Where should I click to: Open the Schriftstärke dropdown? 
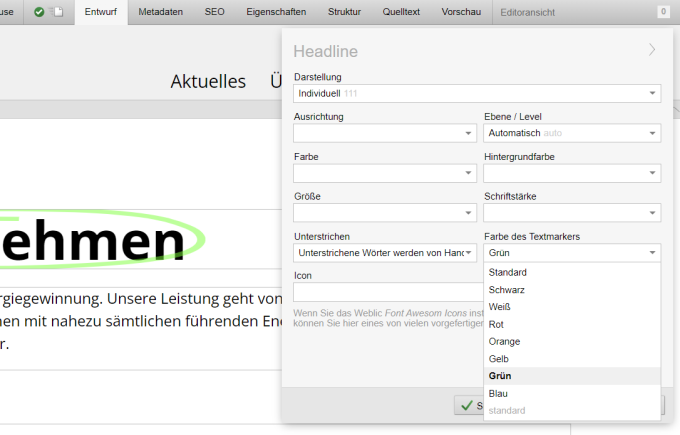(x=572, y=213)
